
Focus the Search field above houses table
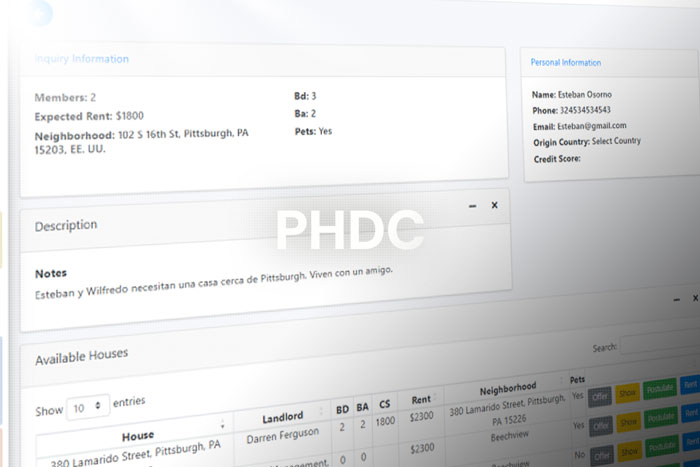(x=660, y=347)
